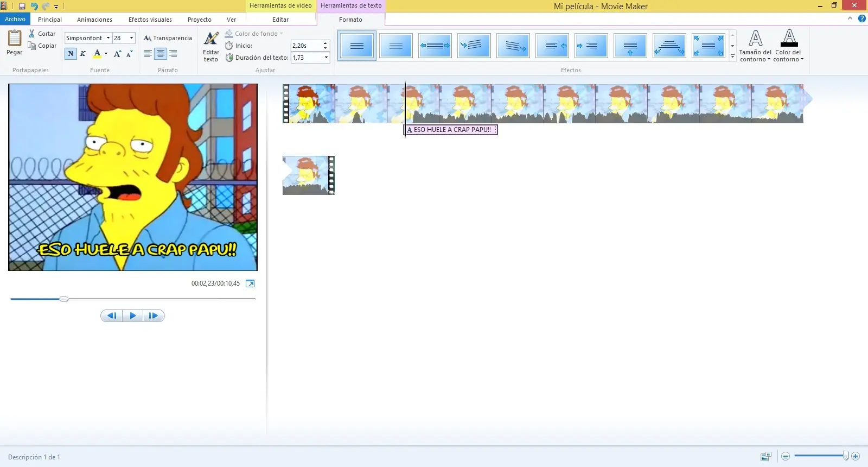
Task: Open Tamaño del contorno dropdown
Action: [x=755, y=46]
